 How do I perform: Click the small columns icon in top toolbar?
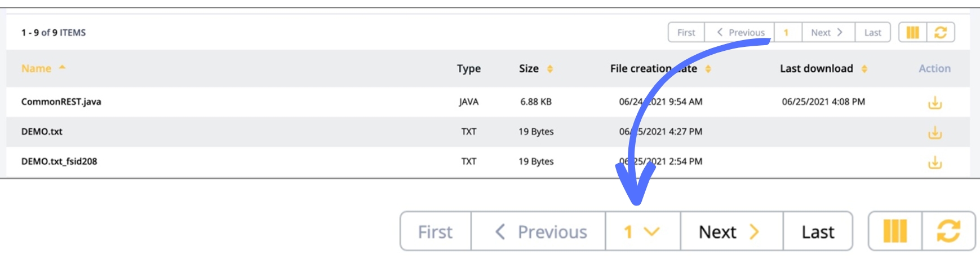tap(912, 33)
